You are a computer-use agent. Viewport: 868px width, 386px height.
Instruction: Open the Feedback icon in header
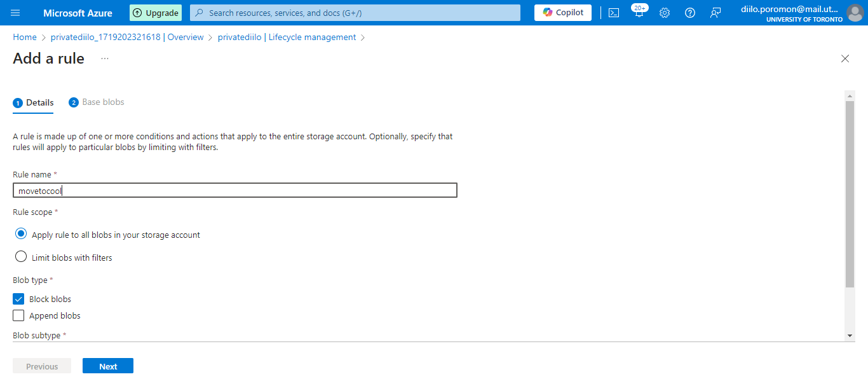715,13
